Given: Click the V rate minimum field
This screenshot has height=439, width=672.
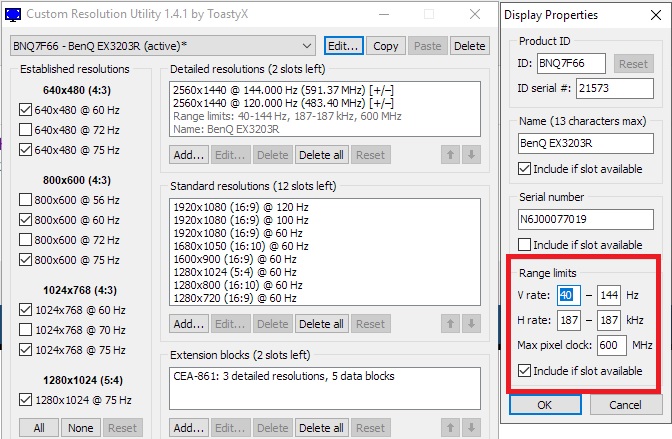Looking at the screenshot, I should [569, 295].
